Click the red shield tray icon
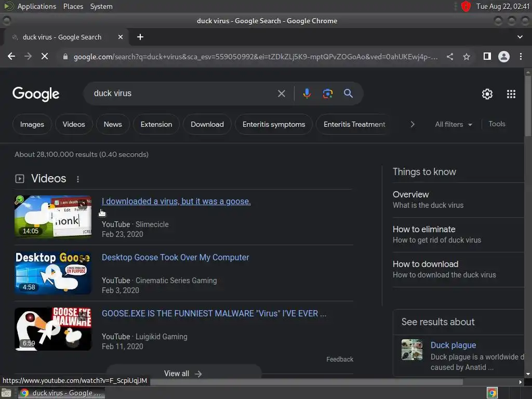Screen dimensions: 532x399 [x=466, y=6]
